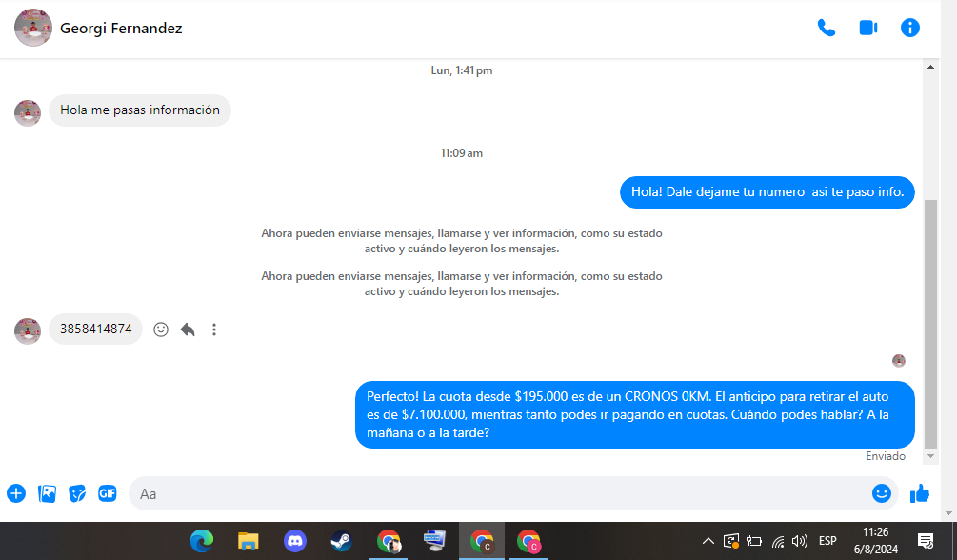This screenshot has width=957, height=560.
Task: Select the 'Perfecto! La cuota desde' message bubble
Action: [635, 414]
